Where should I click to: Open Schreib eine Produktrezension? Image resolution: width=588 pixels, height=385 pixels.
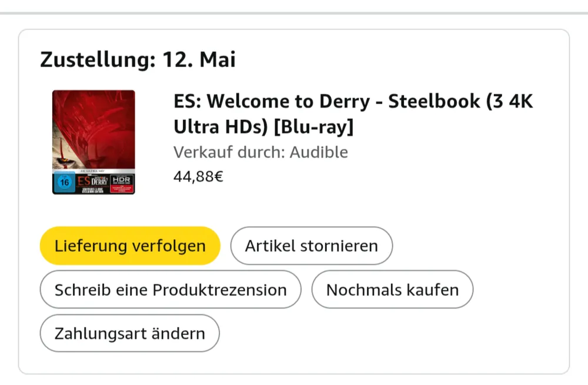171,289
